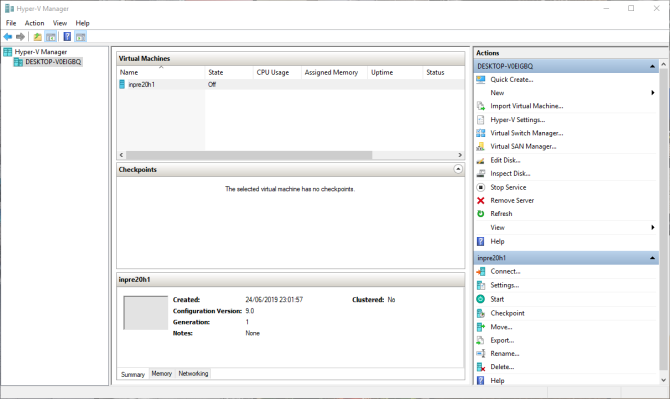Click the Help icon below View in Actions
Screen dimensions: 670x399
click(481, 241)
